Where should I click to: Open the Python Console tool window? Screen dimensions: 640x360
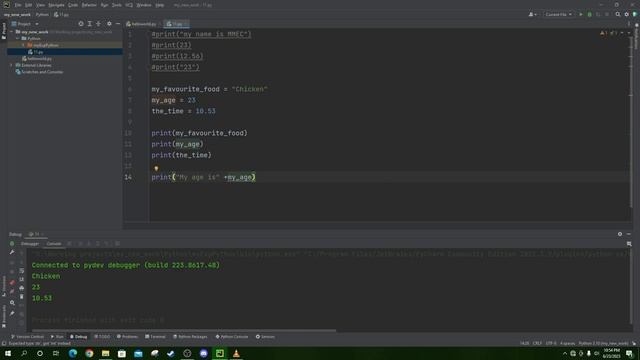coord(232,337)
